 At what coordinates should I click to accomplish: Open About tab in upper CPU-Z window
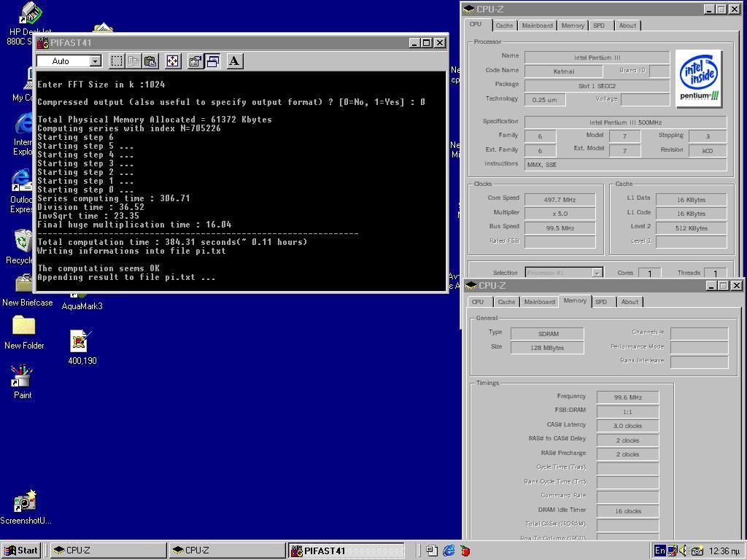click(627, 26)
